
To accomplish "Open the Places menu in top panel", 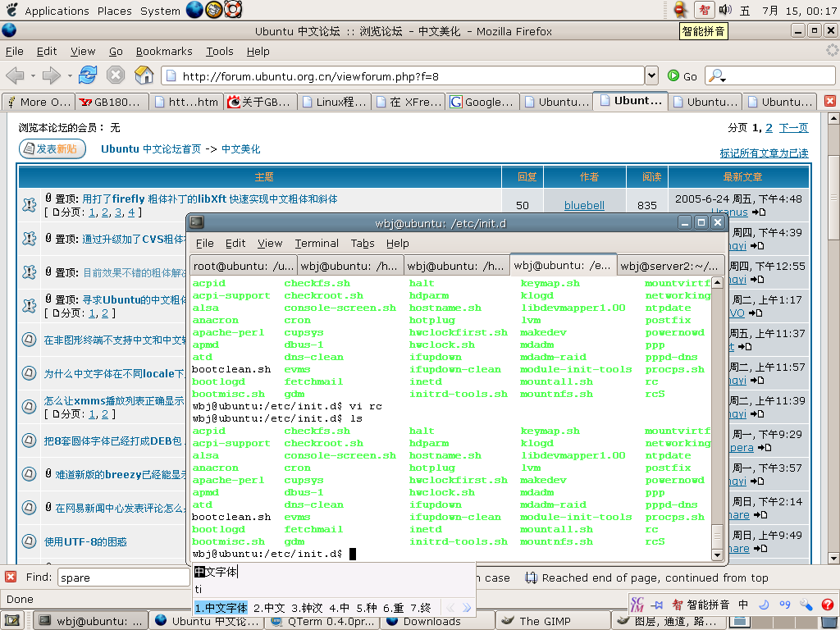I will pos(114,11).
